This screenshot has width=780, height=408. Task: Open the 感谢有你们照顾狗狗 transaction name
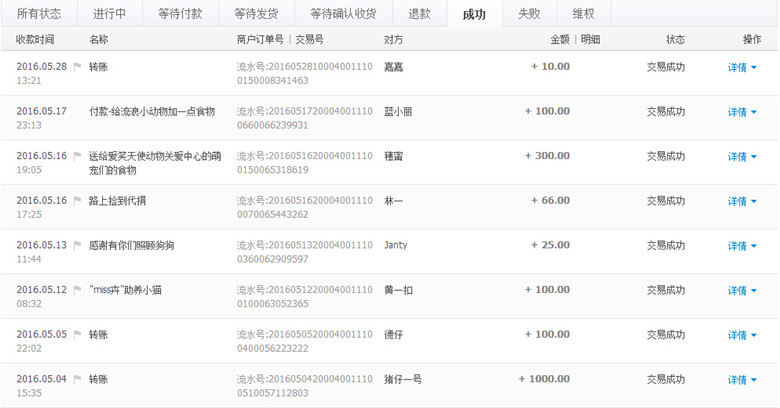pyautogui.click(x=131, y=246)
